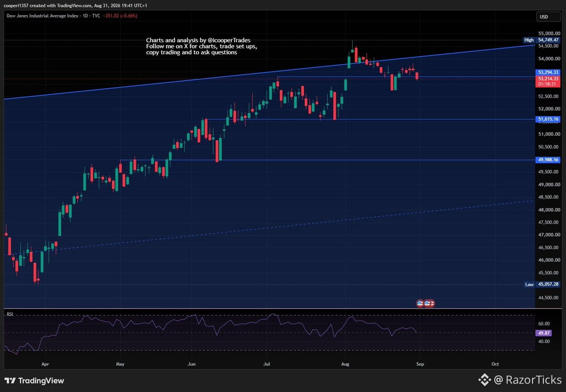
Task: Select the 'copy trading and to ask questions' line
Action: click(x=192, y=52)
